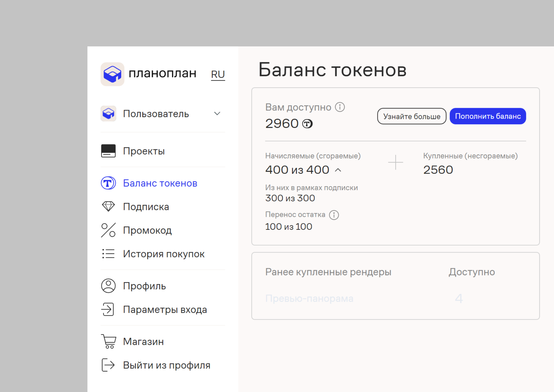
Task: Select the Проекты card icon
Action: [108, 151]
